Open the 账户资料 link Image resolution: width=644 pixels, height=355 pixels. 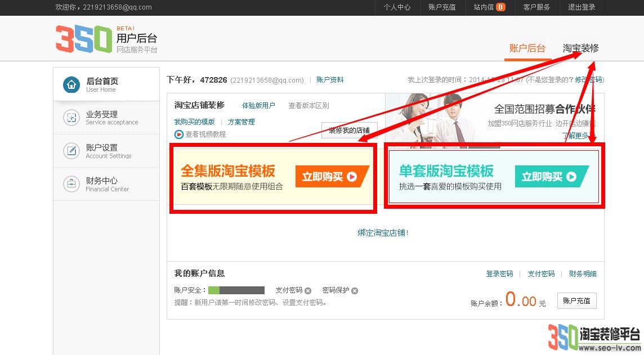330,80
